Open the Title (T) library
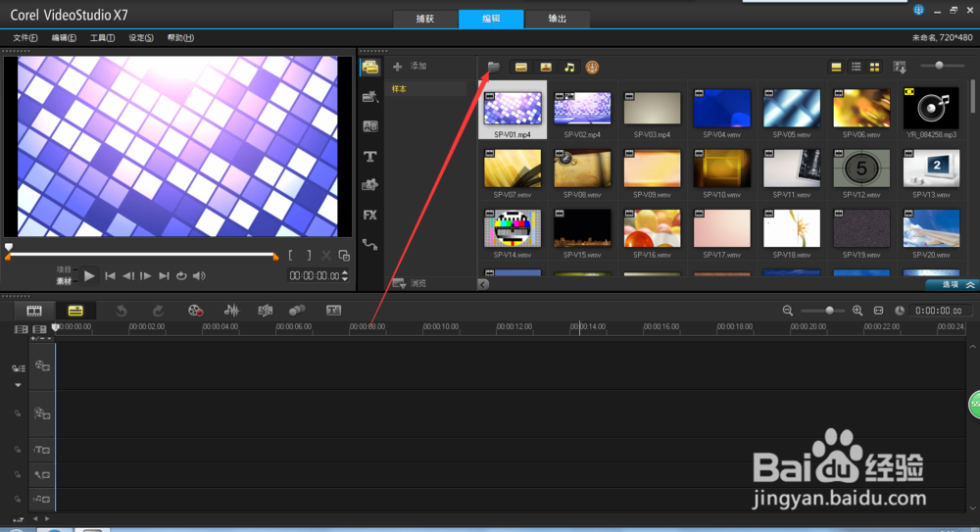980x532 pixels. 370,157
